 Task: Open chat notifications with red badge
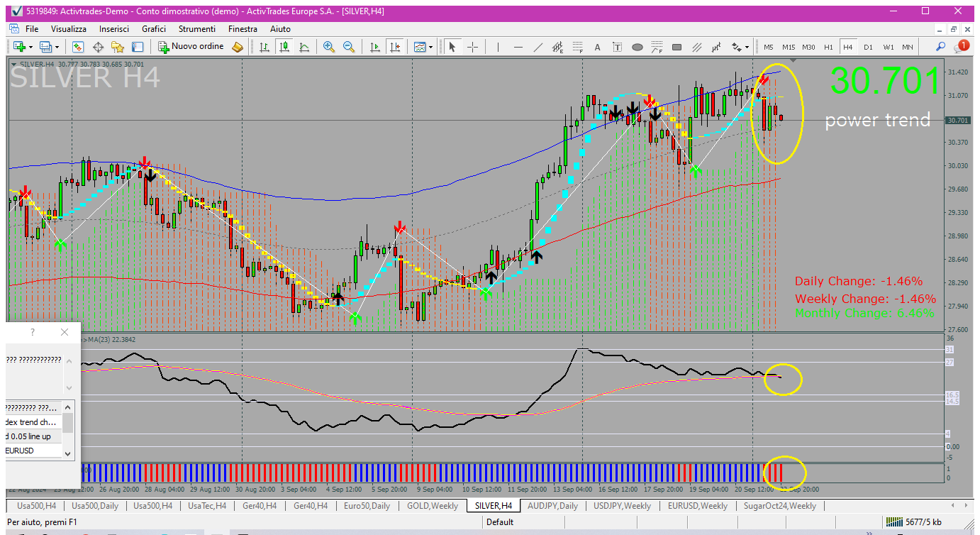[x=962, y=47]
